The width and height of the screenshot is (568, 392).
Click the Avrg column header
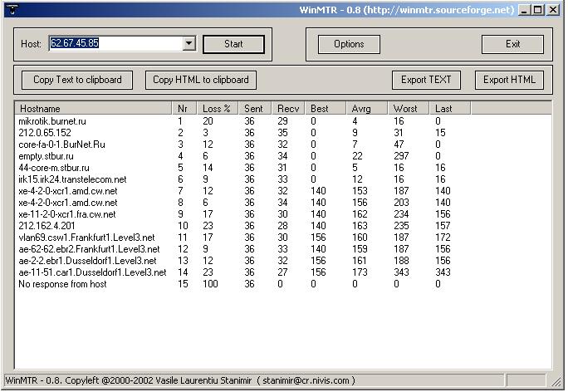368,109
